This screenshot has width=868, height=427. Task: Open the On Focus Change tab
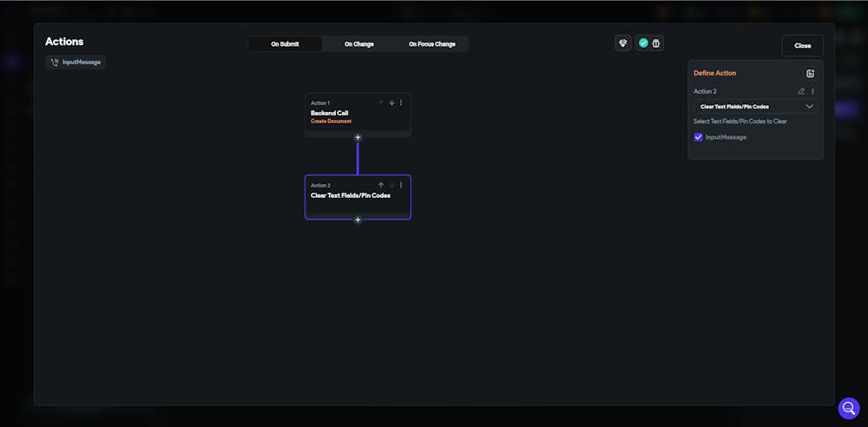tap(431, 43)
